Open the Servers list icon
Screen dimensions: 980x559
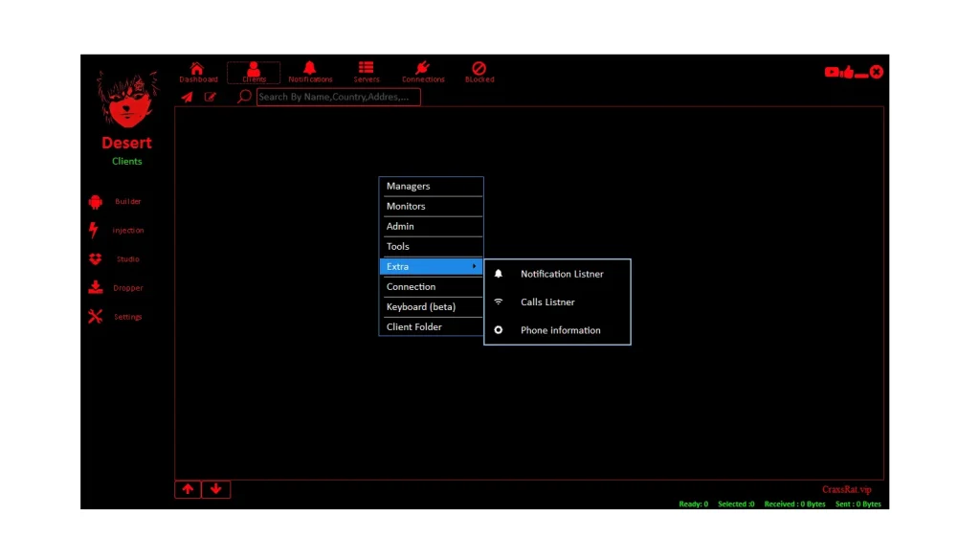point(366,67)
